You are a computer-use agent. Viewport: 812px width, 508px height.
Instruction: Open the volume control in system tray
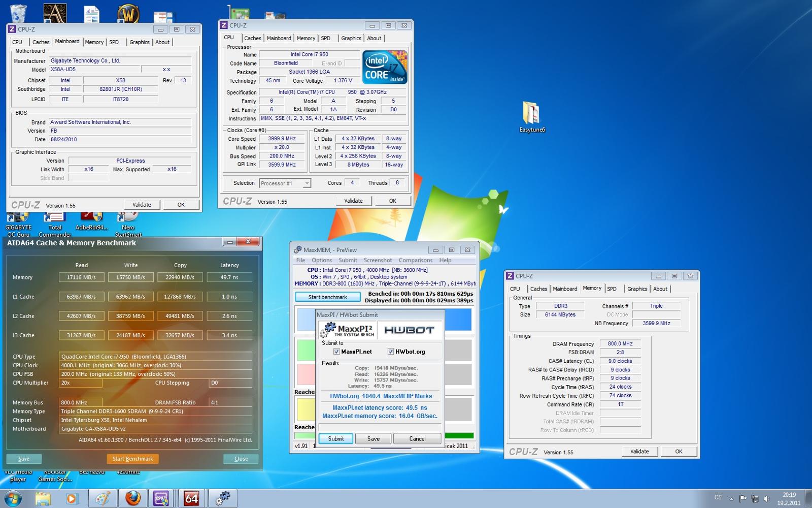tap(767, 498)
